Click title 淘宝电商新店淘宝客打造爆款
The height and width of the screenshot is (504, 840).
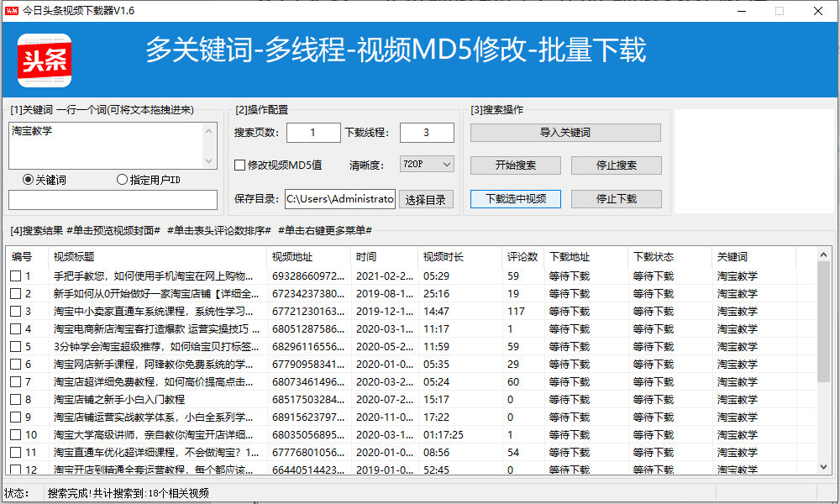tap(156, 328)
